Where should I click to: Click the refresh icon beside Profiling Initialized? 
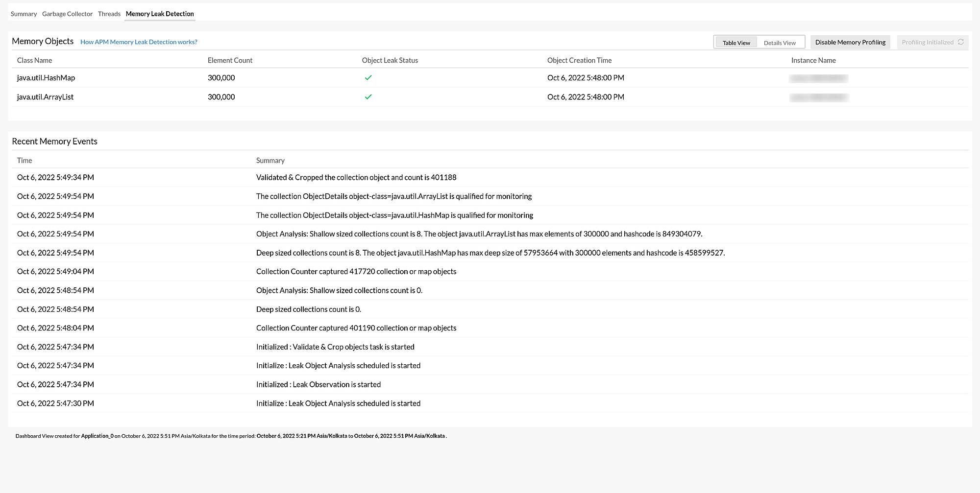[961, 42]
